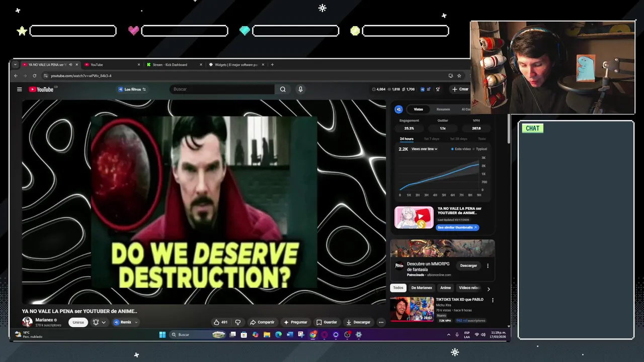Expand the notification options chevron
The image size is (644, 362).
coord(104,322)
